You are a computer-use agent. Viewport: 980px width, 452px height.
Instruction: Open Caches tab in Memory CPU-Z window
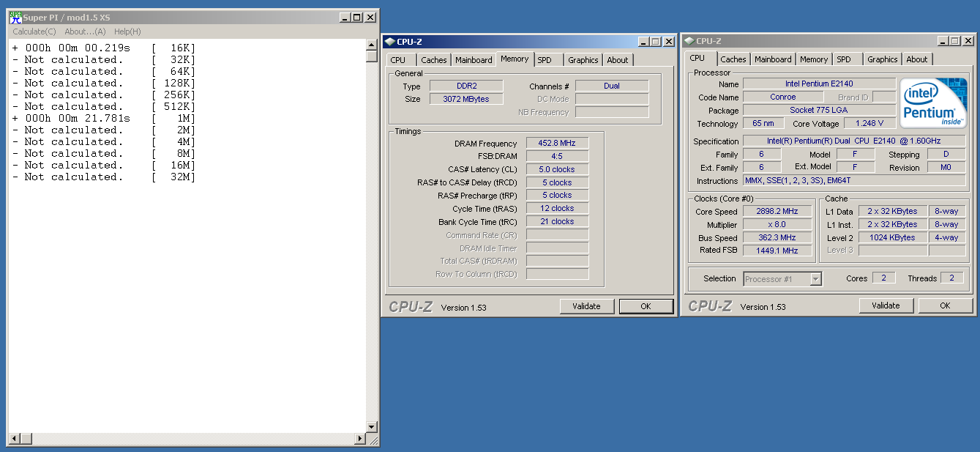[434, 60]
